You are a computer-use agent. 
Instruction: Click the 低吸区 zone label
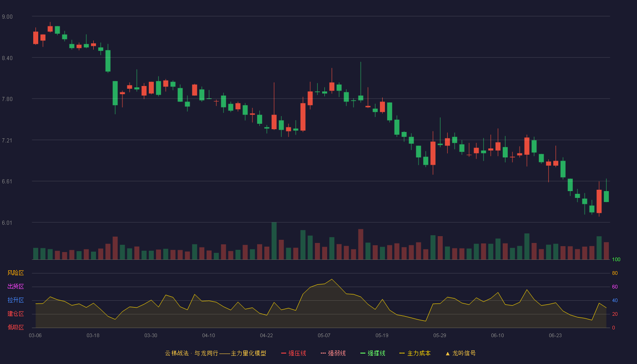coord(15,327)
